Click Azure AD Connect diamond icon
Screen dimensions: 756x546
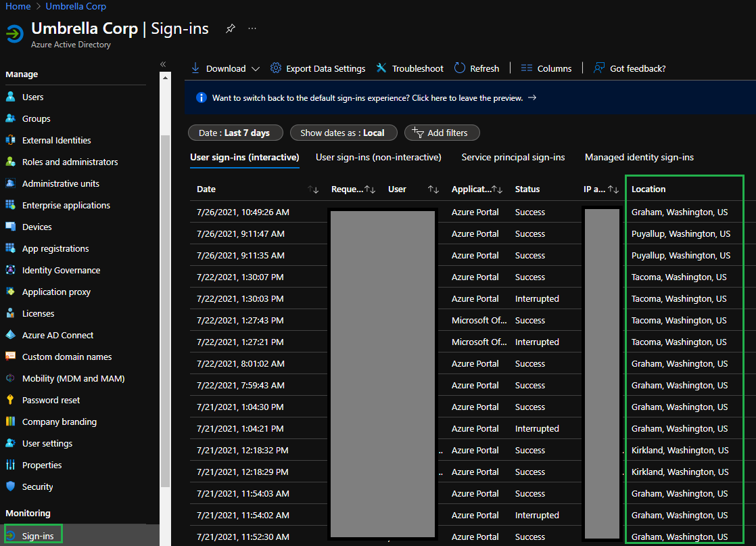click(11, 335)
